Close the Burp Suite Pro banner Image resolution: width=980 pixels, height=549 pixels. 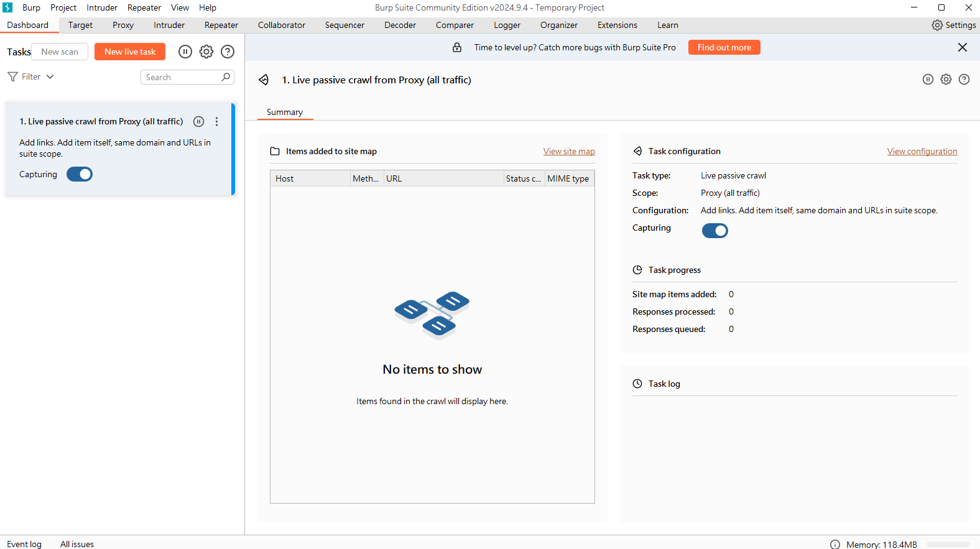[963, 47]
